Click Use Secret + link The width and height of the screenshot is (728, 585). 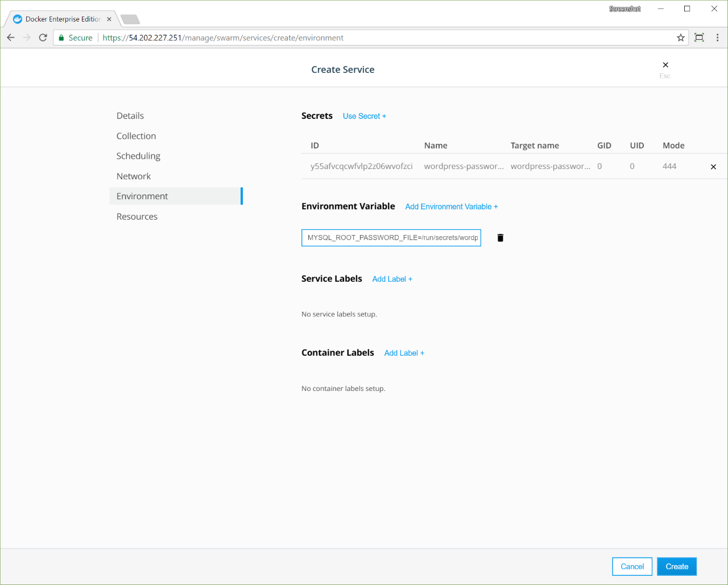[x=364, y=116]
